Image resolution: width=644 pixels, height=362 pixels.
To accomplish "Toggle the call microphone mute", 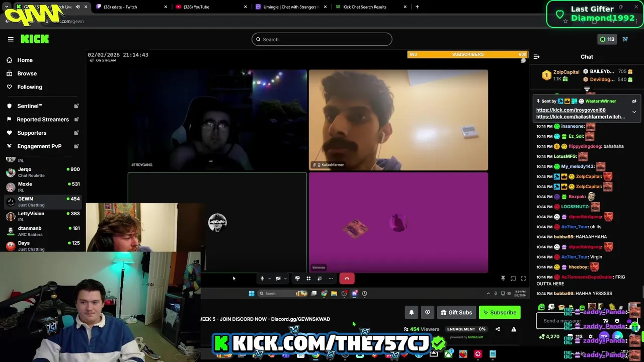I will tap(262, 279).
